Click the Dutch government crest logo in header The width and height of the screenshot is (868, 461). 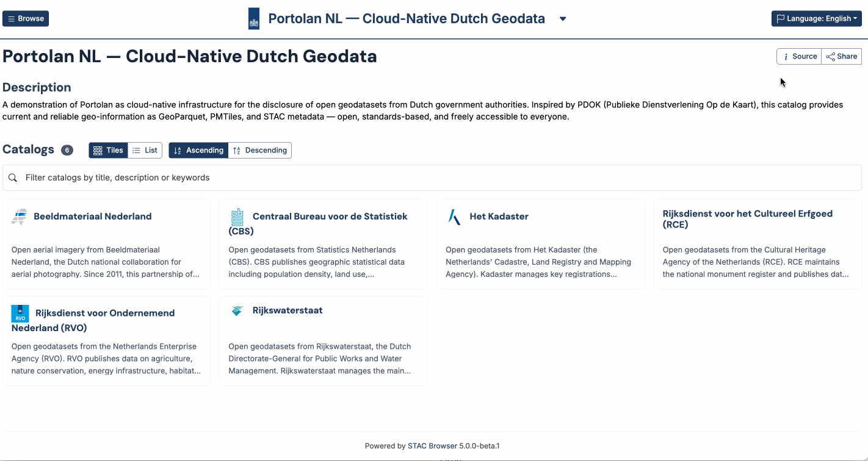(254, 19)
